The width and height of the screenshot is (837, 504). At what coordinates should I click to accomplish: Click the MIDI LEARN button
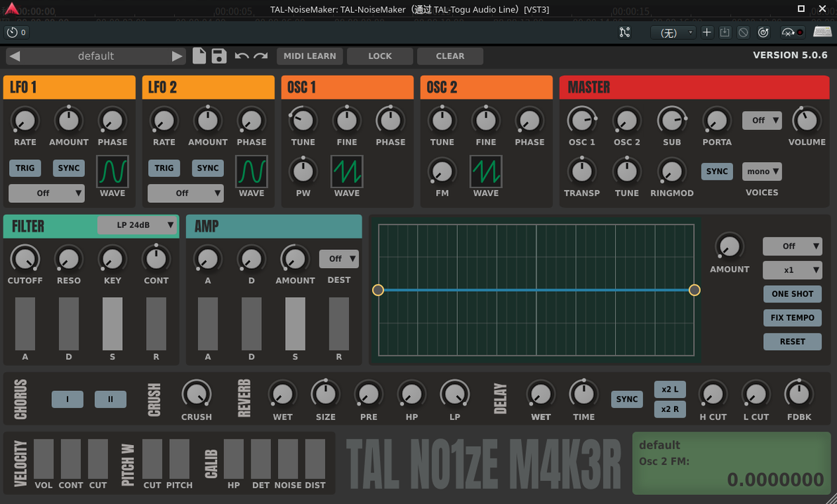pyautogui.click(x=310, y=56)
